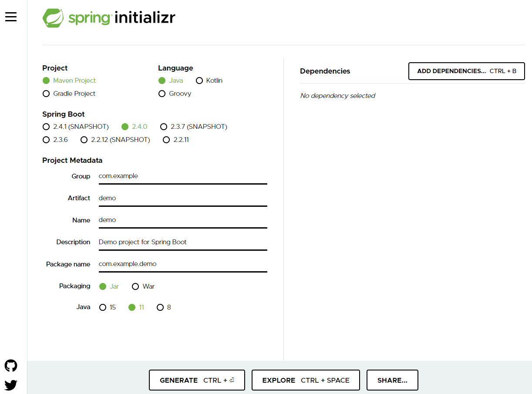Select Spring Boot 2.4.1 (SNAPSHOT)
The height and width of the screenshot is (394, 532).
coord(76,127)
